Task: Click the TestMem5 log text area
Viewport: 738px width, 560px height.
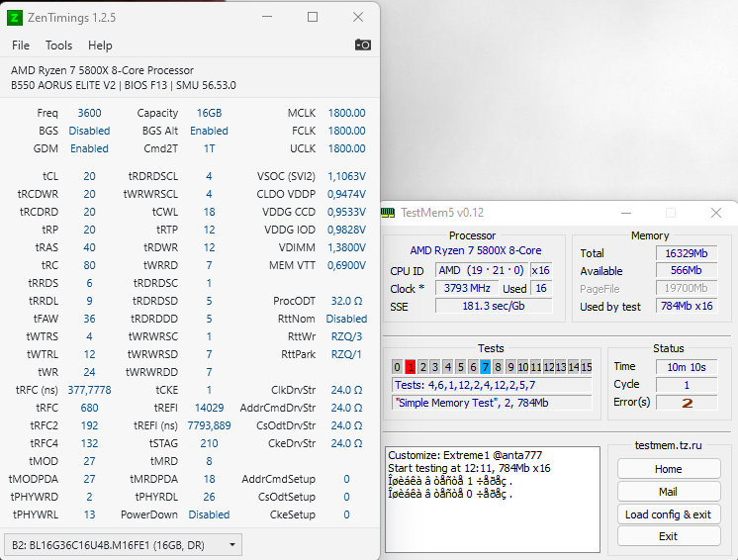Action: 493,500
